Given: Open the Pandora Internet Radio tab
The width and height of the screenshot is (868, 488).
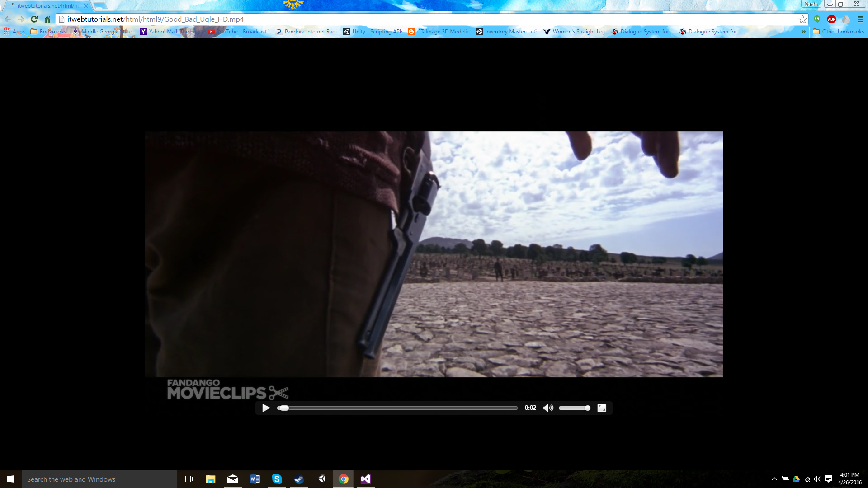Looking at the screenshot, I should click(305, 31).
